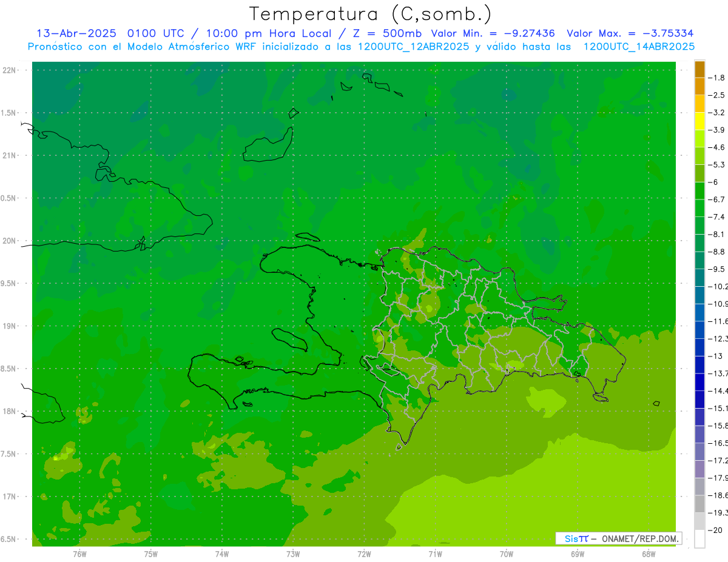The image size is (728, 562).
Task: Click the 'Temperatura (C,somb.)' chart title
Action: 371,15
